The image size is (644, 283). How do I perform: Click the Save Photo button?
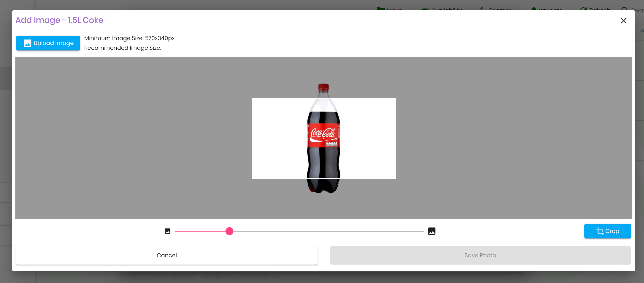[480, 255]
